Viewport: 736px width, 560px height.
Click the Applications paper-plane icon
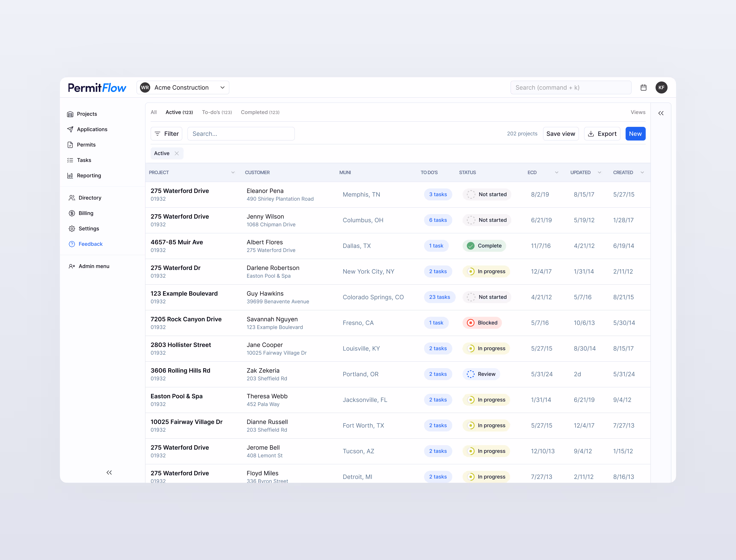coord(70,129)
